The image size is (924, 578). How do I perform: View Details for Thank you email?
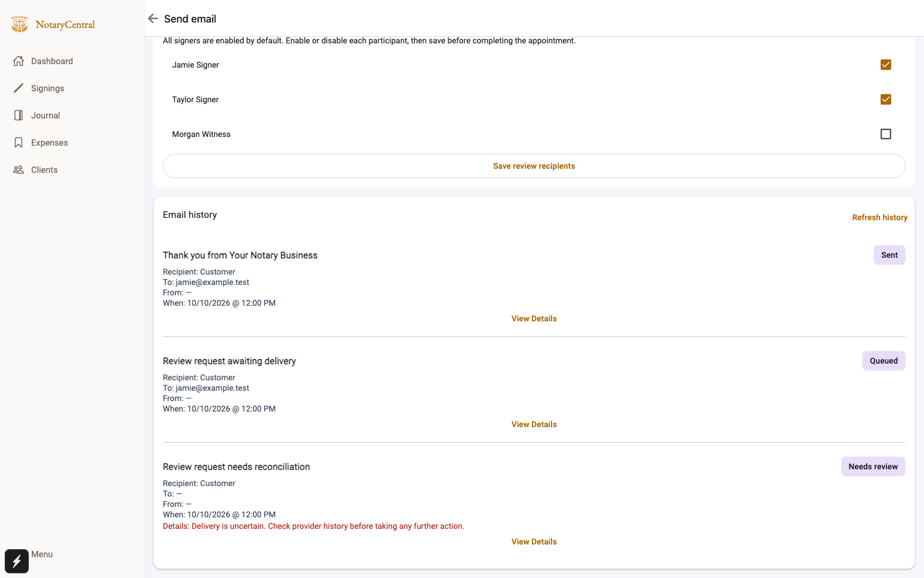click(534, 318)
